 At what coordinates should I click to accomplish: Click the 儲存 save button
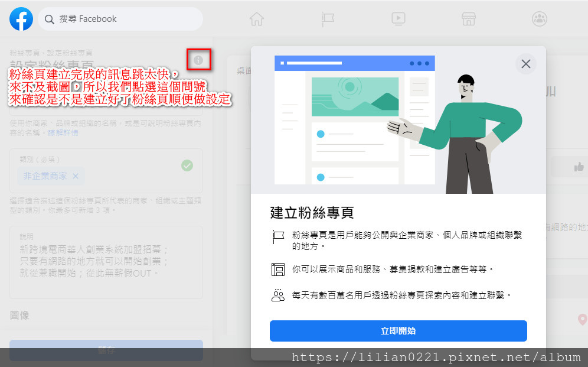point(106,350)
